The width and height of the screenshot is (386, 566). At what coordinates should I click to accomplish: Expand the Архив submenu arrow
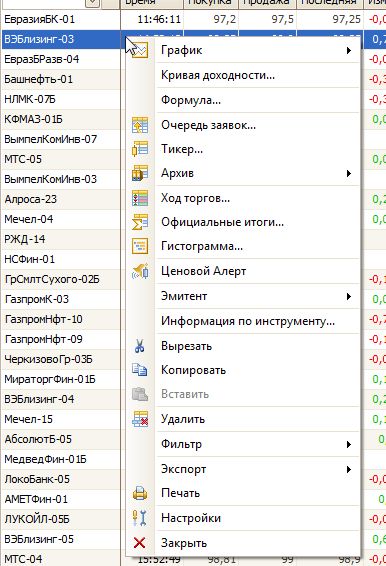click(349, 173)
